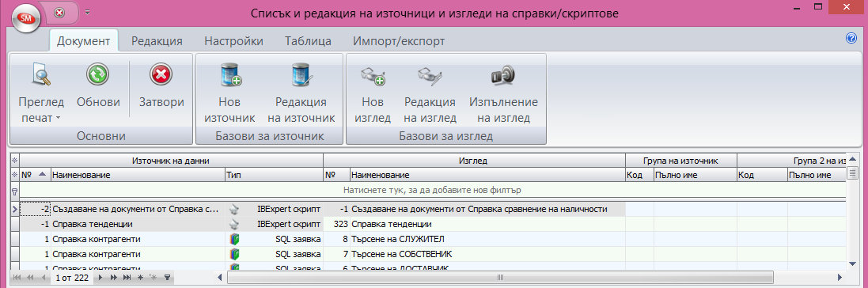This screenshot has width=868, height=288.
Task: Open the Импорт/експорт ribbon tab
Action: (399, 41)
